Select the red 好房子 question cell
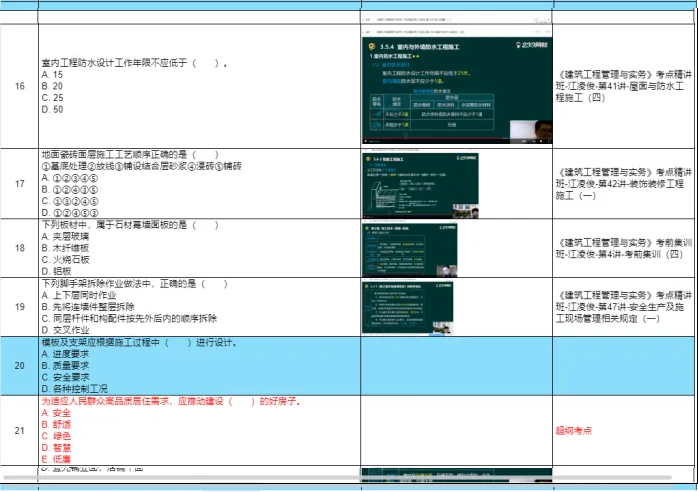Screen dimensions: 698x492 [199, 431]
